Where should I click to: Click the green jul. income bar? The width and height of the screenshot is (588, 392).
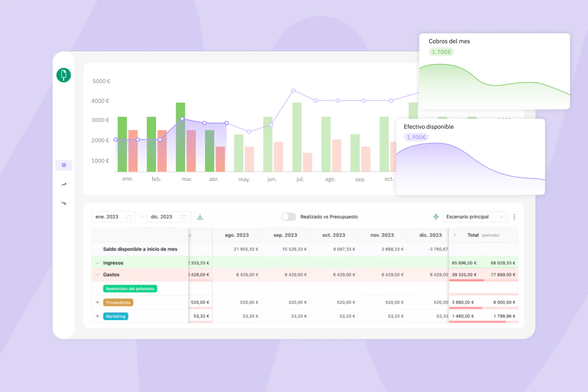point(297,137)
